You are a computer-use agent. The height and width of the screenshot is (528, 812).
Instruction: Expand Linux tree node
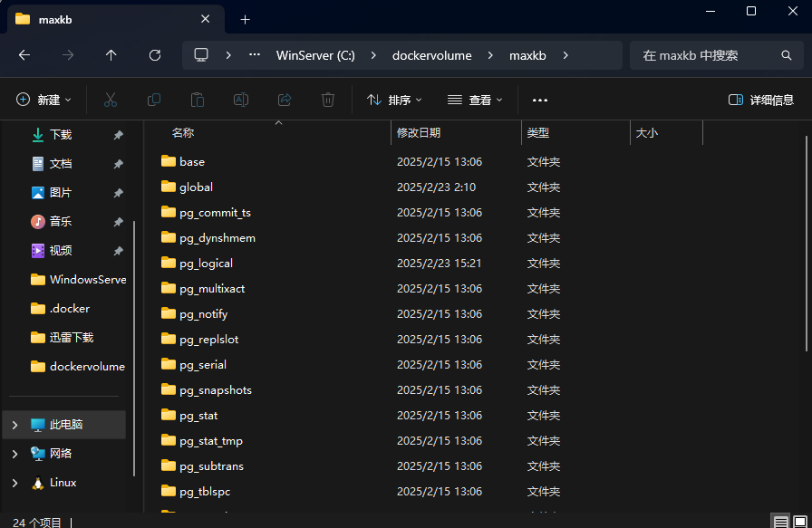point(15,483)
